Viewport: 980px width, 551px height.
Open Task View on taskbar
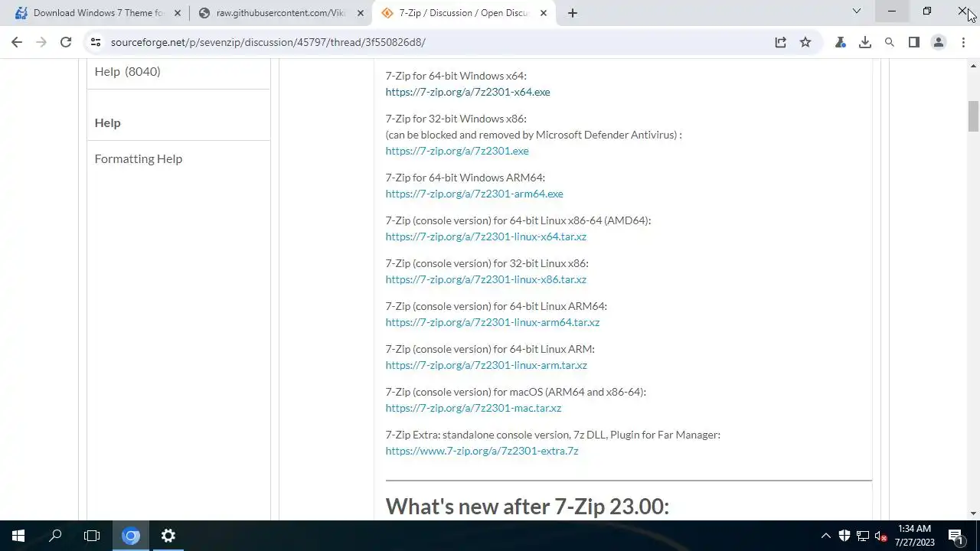coord(92,536)
